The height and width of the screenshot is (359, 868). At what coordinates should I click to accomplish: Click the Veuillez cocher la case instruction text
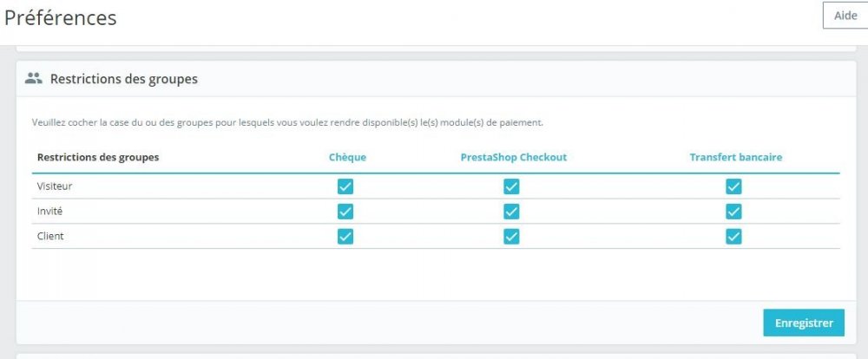point(288,122)
